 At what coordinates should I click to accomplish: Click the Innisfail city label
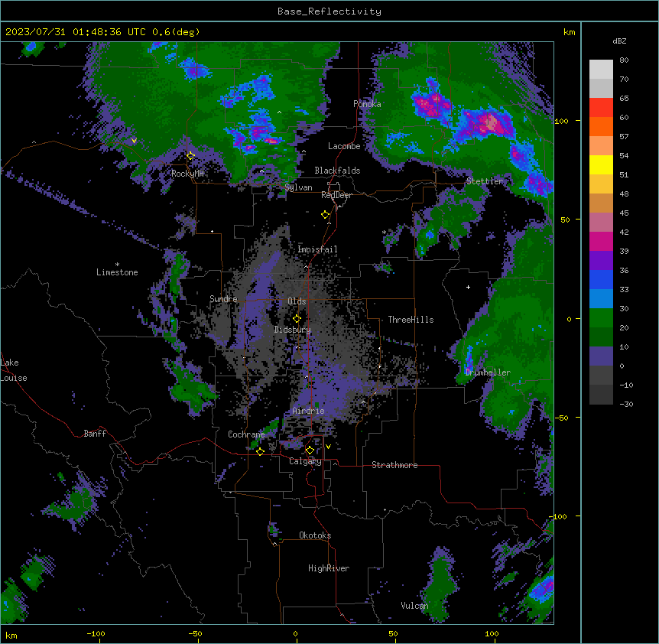pos(317,249)
